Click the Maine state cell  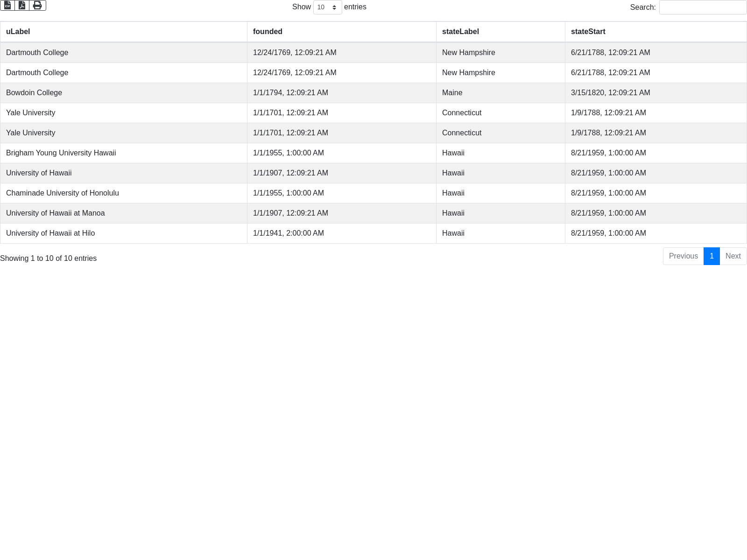point(452,93)
